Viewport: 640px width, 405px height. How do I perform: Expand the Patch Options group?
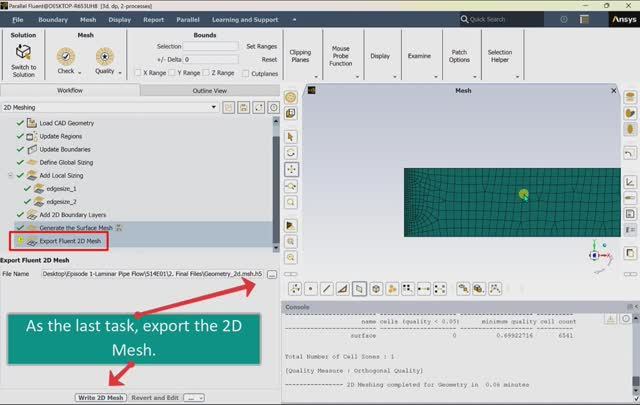pos(475,77)
